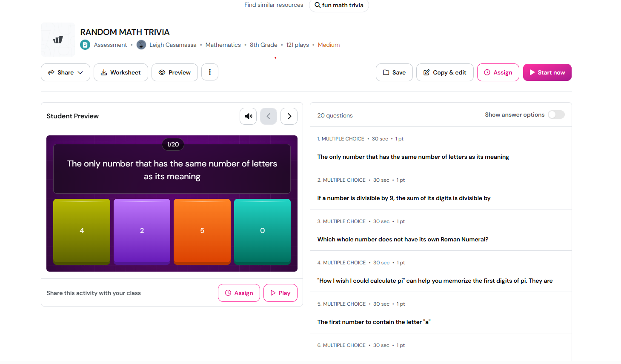Click the quiz thumbnail image
This screenshot has height=364, width=621.
58,40
